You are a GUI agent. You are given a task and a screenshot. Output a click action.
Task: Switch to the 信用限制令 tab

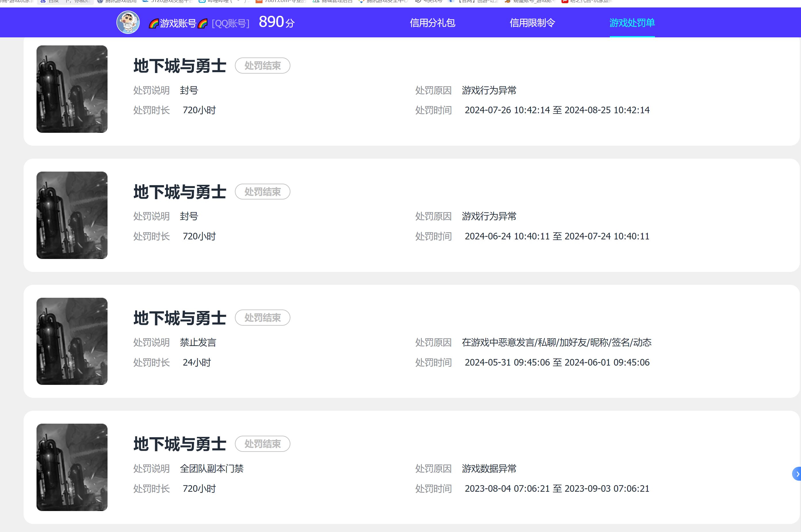[532, 23]
